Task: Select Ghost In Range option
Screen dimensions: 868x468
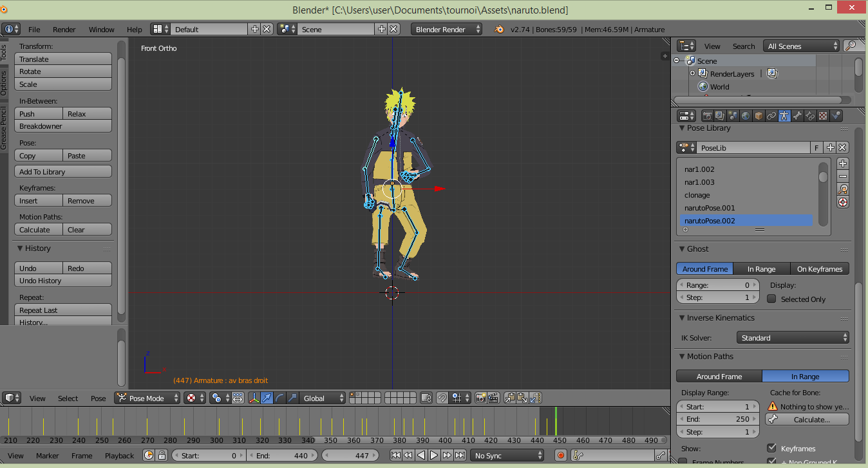Action: click(x=761, y=268)
